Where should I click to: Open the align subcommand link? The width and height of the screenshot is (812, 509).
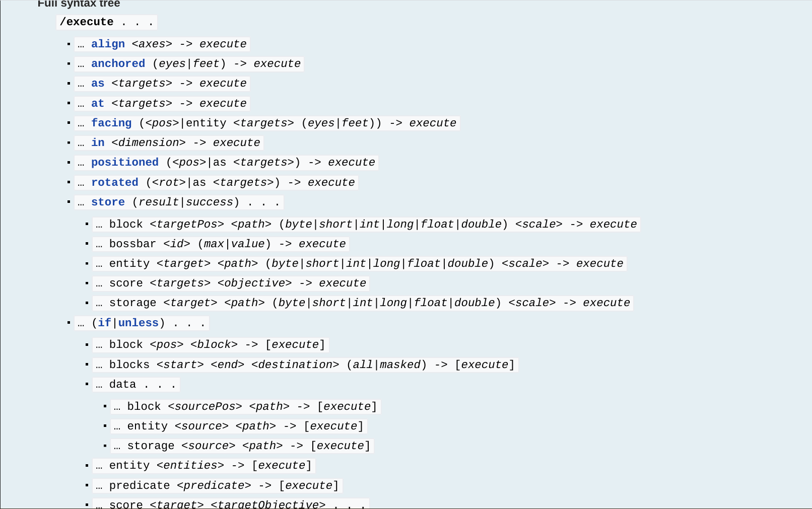(x=108, y=44)
